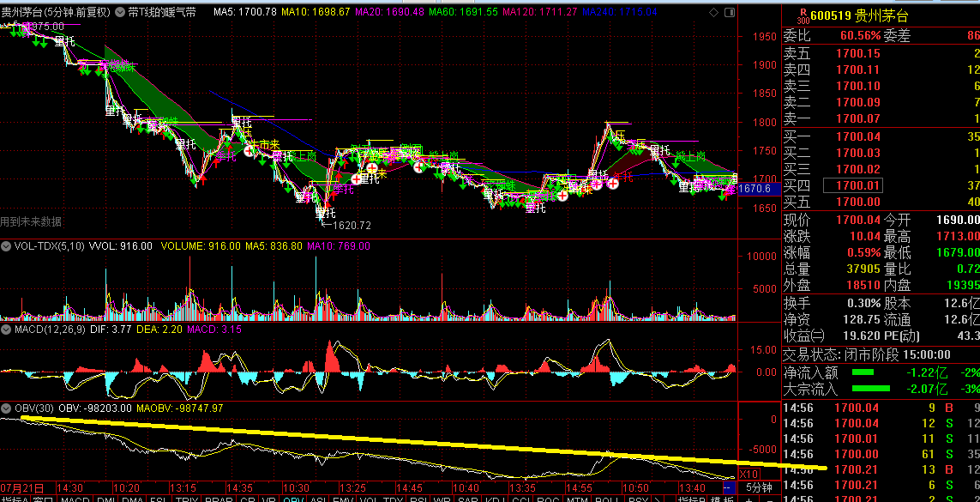The width and height of the screenshot is (980, 502).
Task: Click the MA5: 1700.78 readout
Action: click(245, 12)
